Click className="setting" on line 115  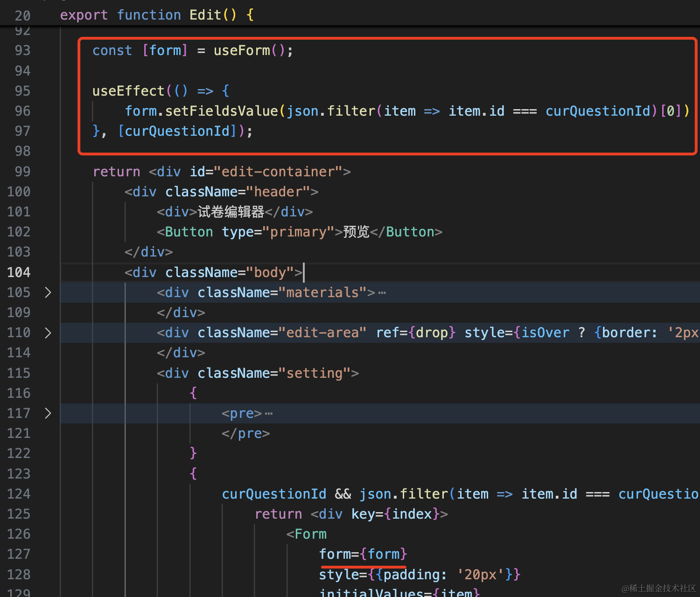click(x=274, y=373)
